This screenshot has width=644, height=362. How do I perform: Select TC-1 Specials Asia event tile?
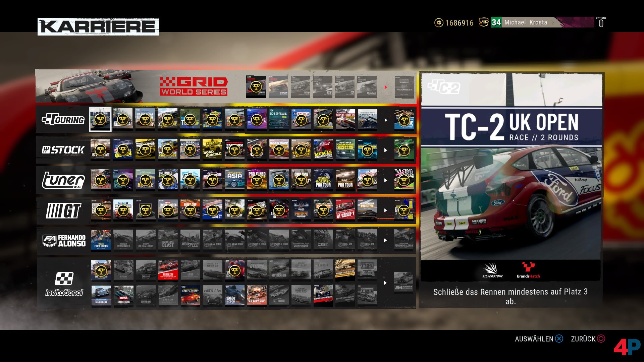coord(279,120)
